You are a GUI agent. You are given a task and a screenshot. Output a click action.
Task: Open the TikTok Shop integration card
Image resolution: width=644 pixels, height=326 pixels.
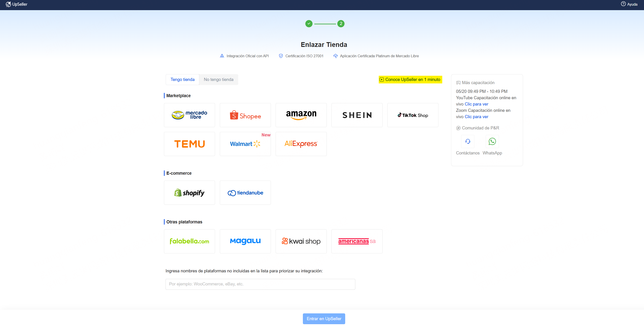[413, 115]
